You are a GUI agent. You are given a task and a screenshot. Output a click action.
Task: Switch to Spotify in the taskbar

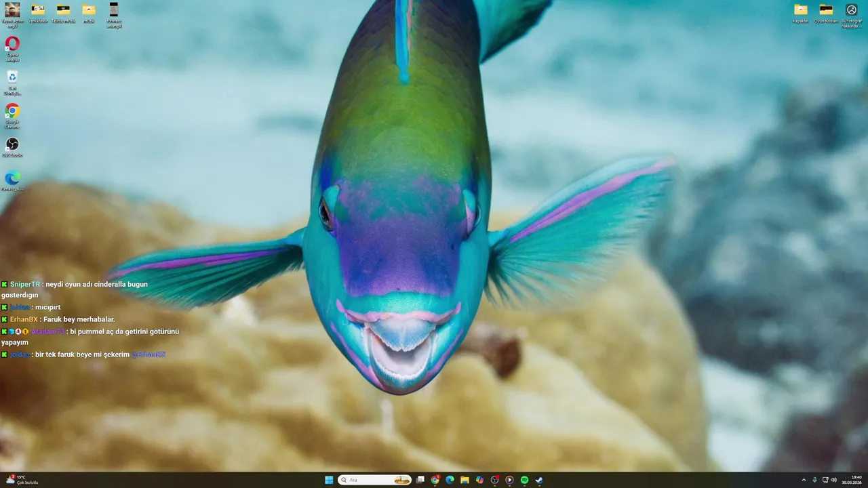point(524,480)
